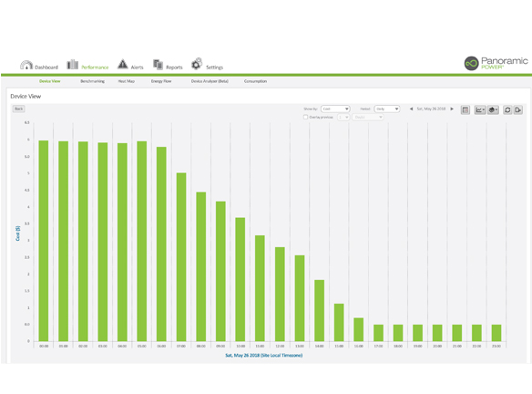The width and height of the screenshot is (532, 394).
Task: Open the Energy Flow tab
Action: click(161, 81)
